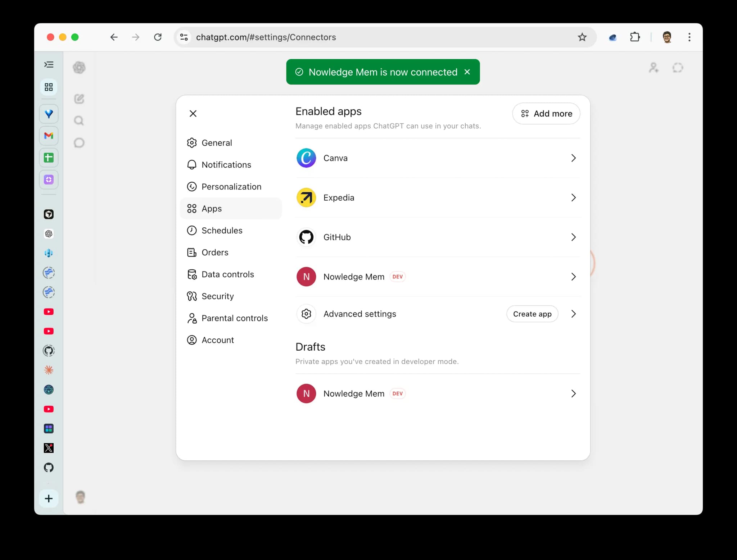Click the browser forward arrow
Screen dimensions: 737x560
tap(136, 37)
